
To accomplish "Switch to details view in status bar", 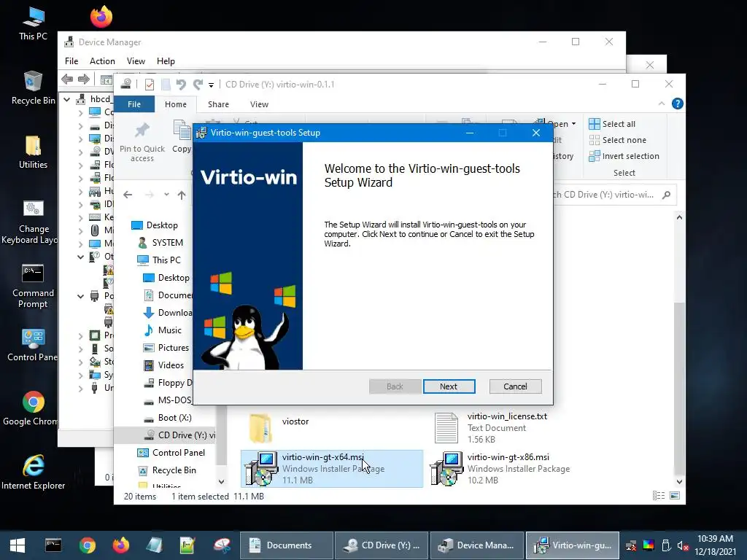I will point(659,496).
